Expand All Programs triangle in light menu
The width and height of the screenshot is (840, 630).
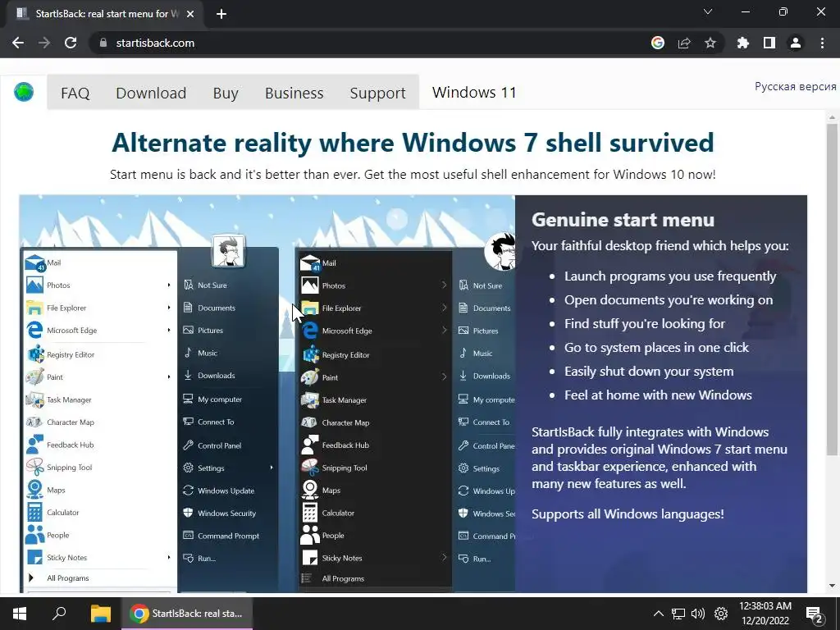pos(31,577)
